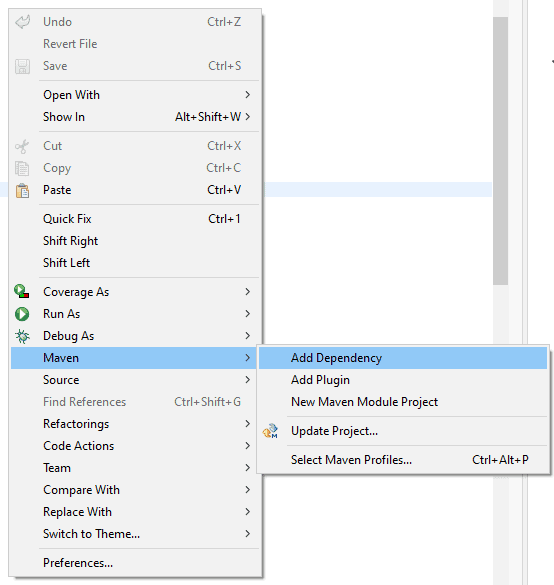Click the Cut scissors icon
This screenshot has height=585, width=554.
point(22,146)
